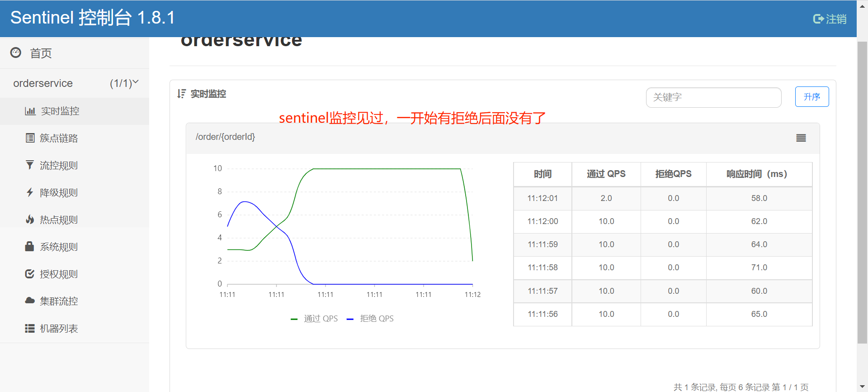Click the list icon for 机器列表

point(30,328)
